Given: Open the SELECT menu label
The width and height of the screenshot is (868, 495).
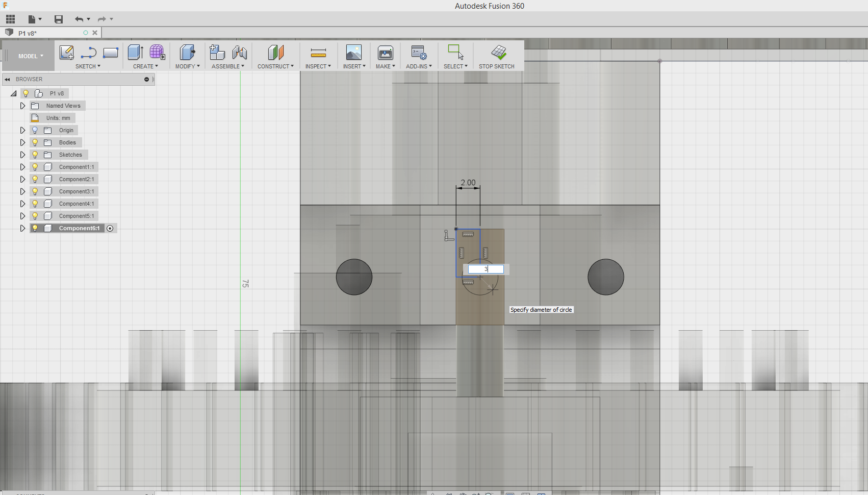Looking at the screenshot, I should click(x=455, y=66).
